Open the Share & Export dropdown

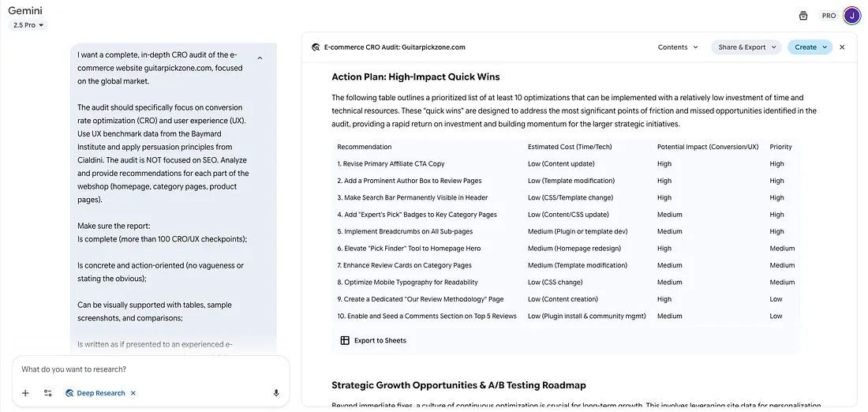coord(746,47)
